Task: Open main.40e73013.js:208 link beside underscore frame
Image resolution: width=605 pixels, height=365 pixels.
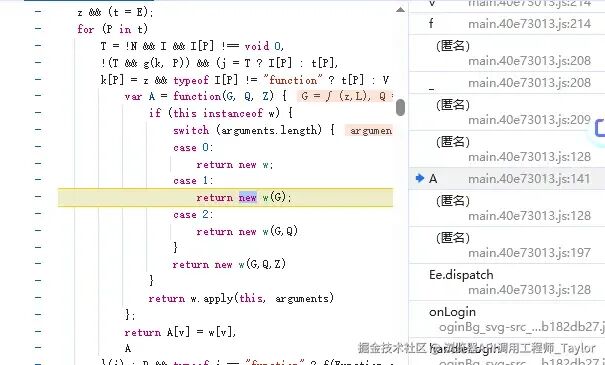Action: [x=529, y=83]
